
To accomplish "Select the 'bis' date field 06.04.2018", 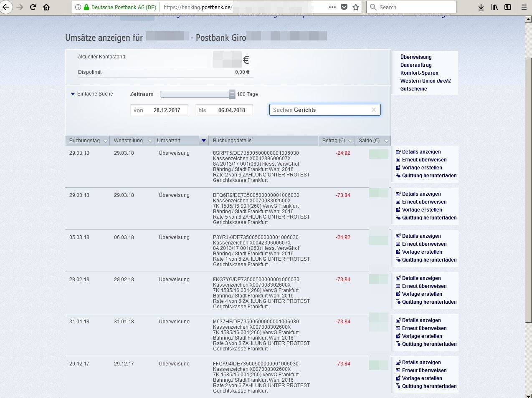I will coord(224,110).
